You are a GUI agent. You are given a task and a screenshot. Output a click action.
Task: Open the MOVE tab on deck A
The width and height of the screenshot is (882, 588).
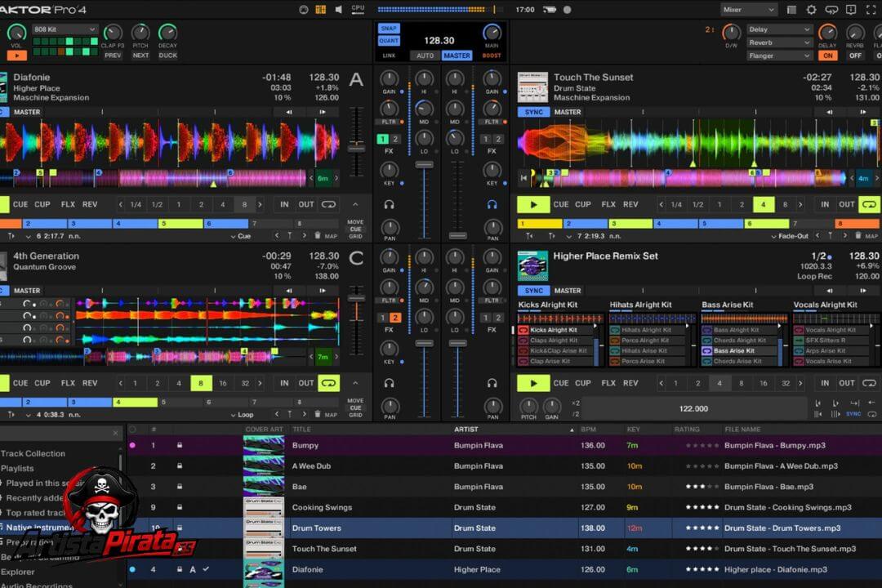(x=355, y=222)
